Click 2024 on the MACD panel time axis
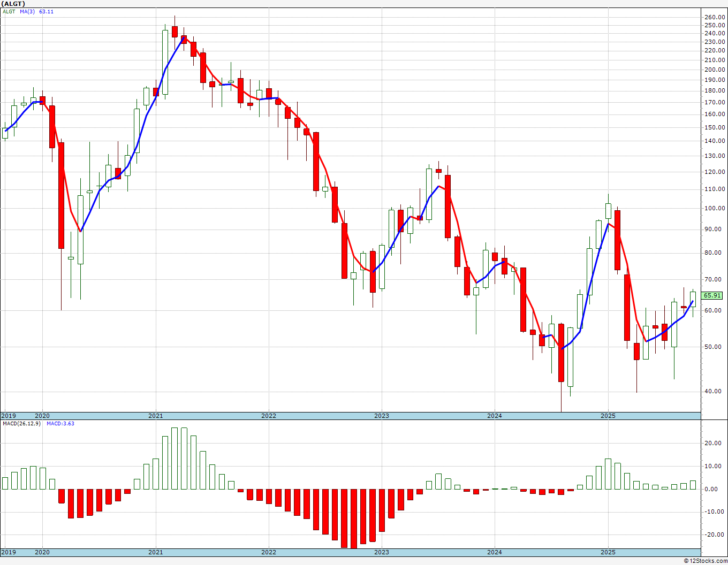Screen dimensions: 728x565 [x=494, y=552]
